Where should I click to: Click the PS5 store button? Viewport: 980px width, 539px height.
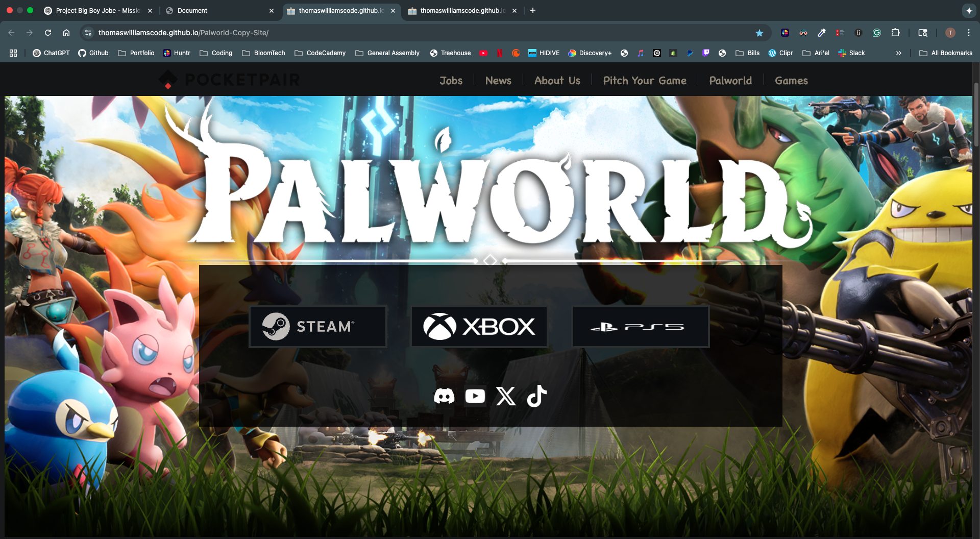click(641, 327)
